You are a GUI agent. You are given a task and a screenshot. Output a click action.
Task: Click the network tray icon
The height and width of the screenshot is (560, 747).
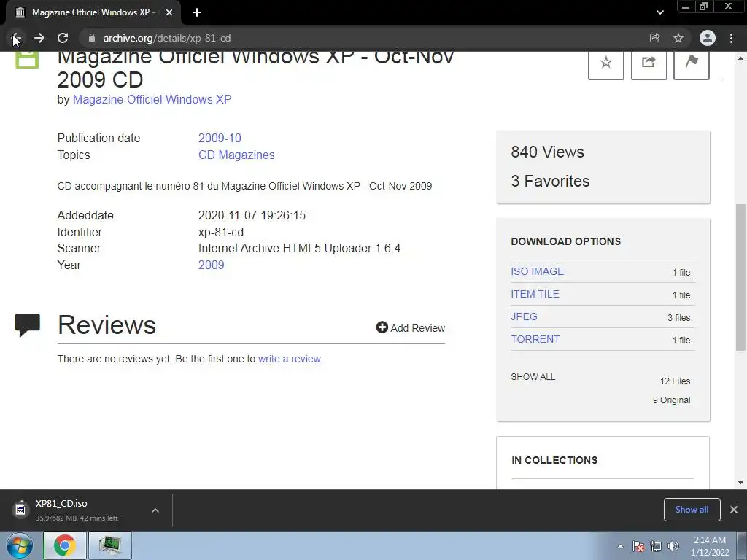(656, 546)
